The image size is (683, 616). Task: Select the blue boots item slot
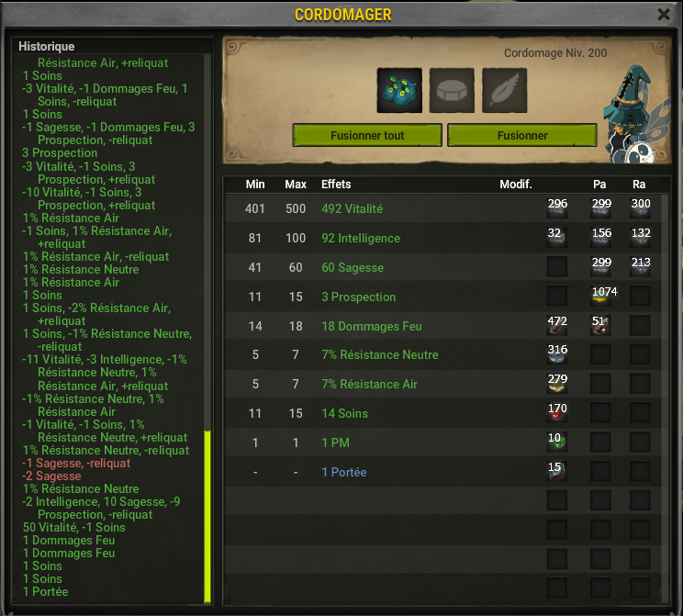[x=399, y=90]
